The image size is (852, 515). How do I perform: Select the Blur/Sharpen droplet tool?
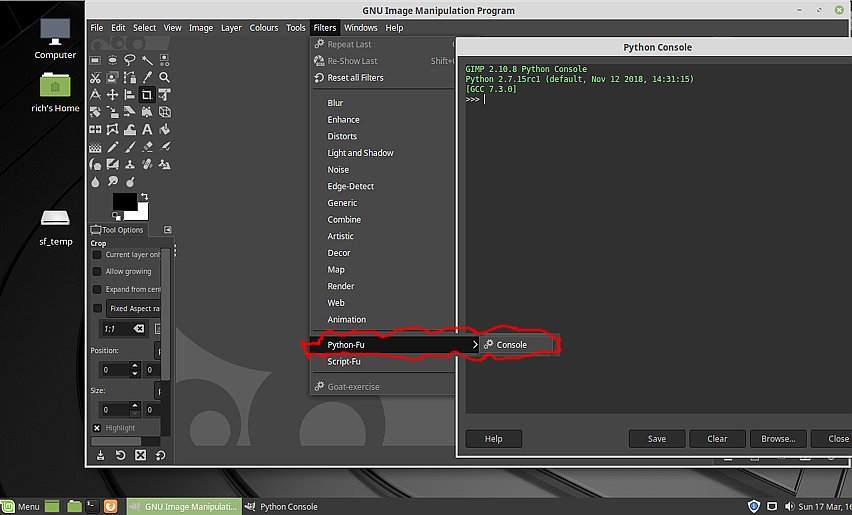pyautogui.click(x=95, y=181)
